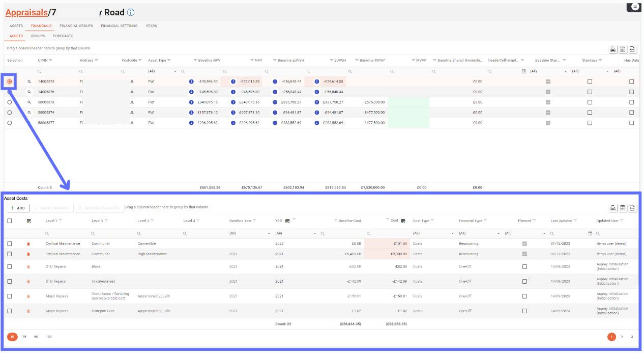
Task: Tick select-all checkbox in Asset Costs header
Action: [x=10, y=221]
